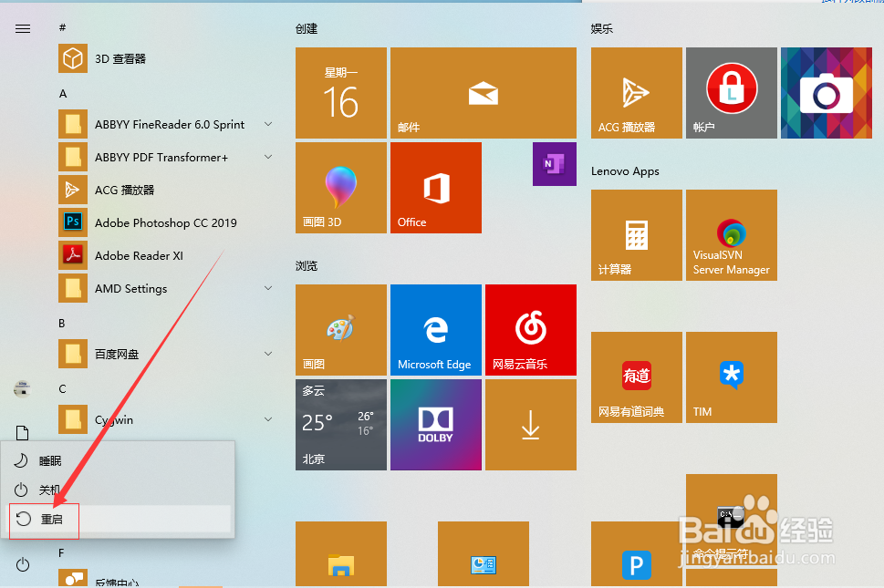Click the calendar tile showing 16
This screenshot has width=884, height=588.
341,93
